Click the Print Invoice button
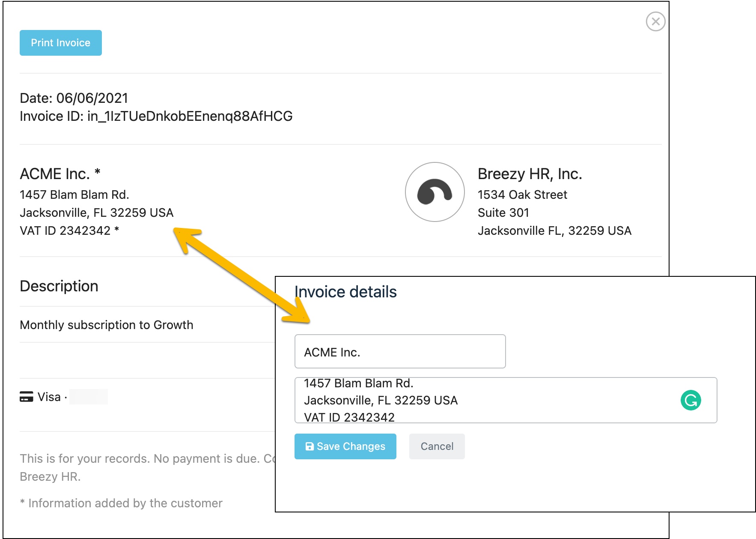This screenshot has width=756, height=539. (x=61, y=43)
